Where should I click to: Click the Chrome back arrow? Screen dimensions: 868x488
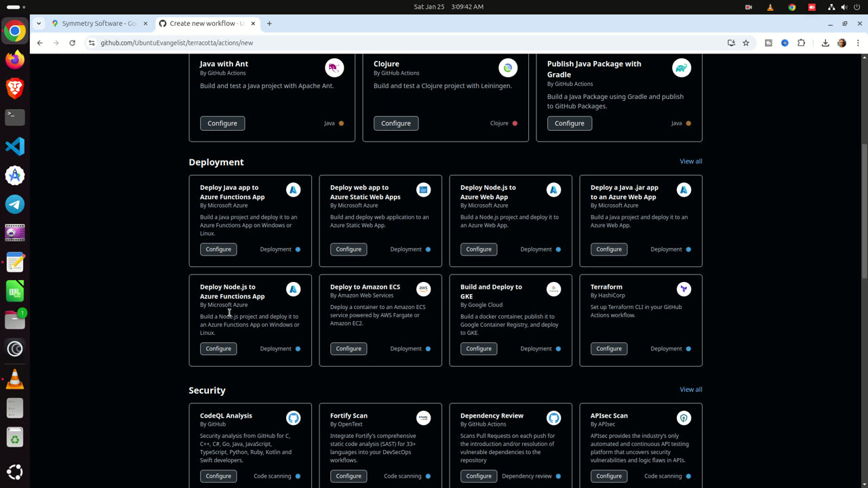click(x=40, y=43)
